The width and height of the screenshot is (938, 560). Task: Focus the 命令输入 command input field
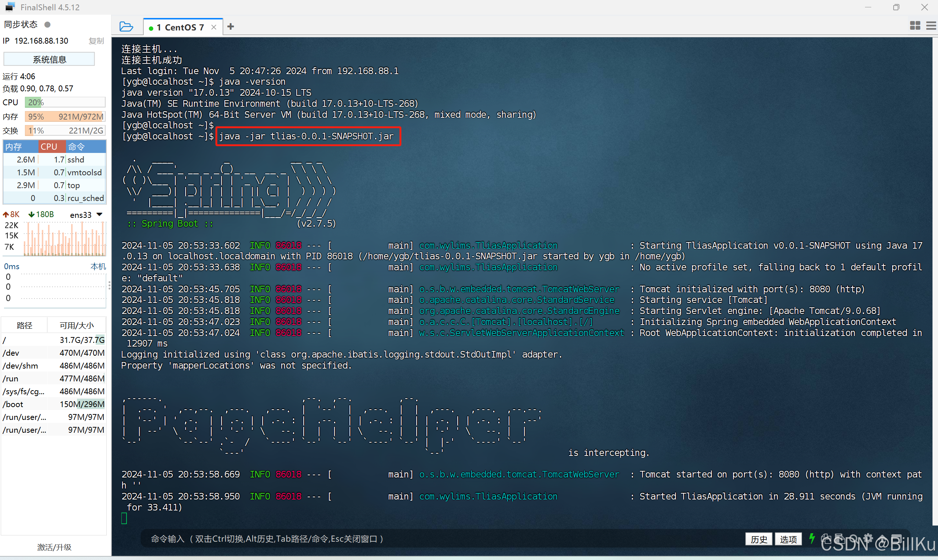pyautogui.click(x=441, y=539)
